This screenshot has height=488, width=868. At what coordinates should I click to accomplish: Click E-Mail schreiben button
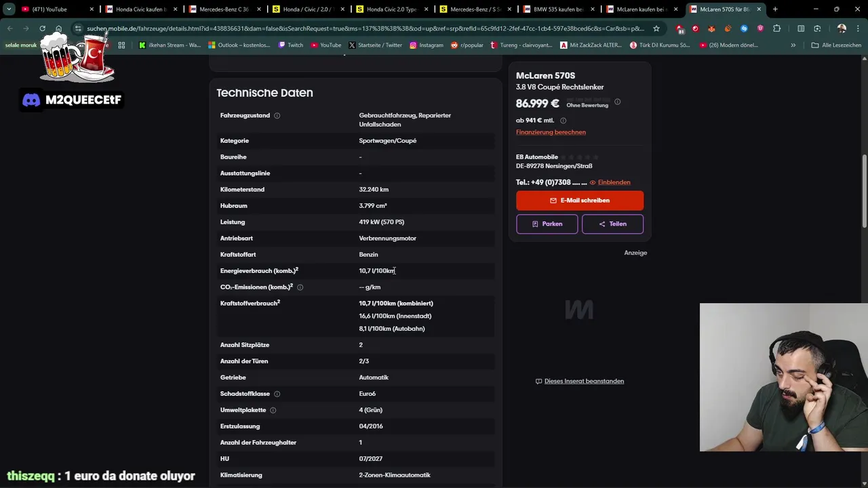(580, 201)
